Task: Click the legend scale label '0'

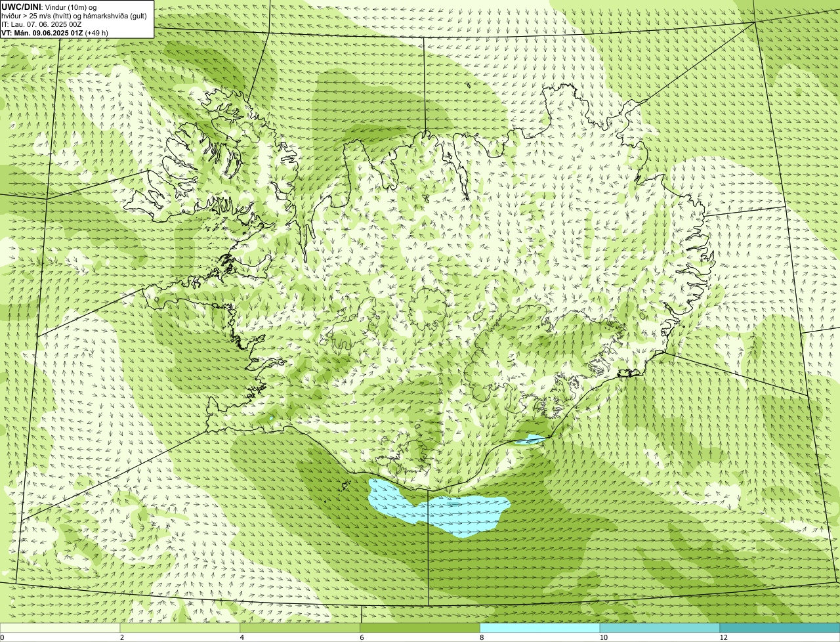Action: 2,637
